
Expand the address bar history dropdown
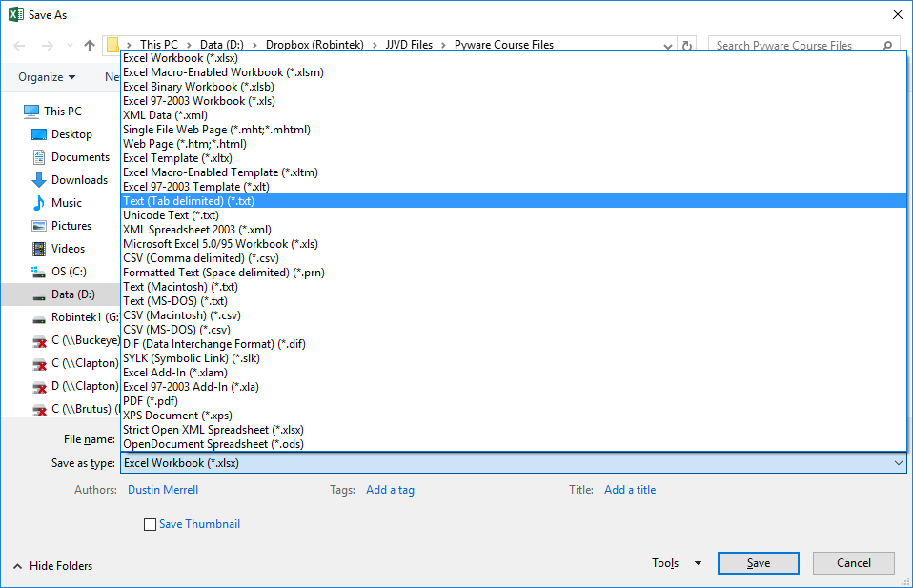tap(668, 46)
